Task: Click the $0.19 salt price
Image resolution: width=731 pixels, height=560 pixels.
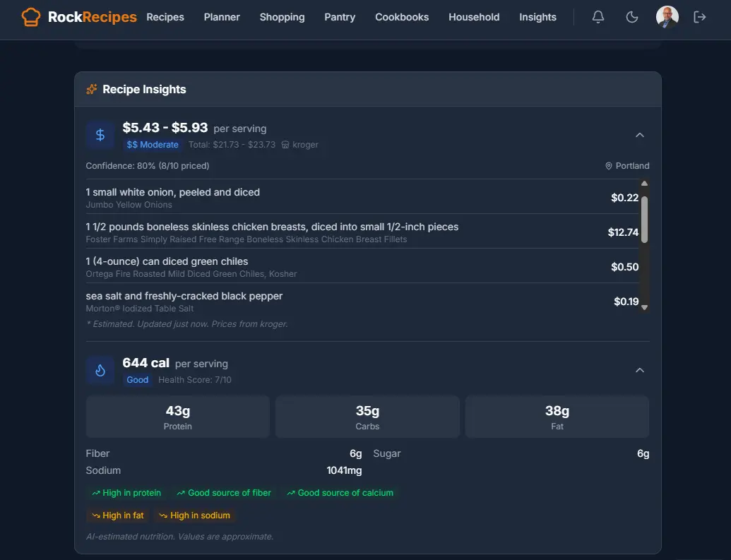Action: [626, 302]
